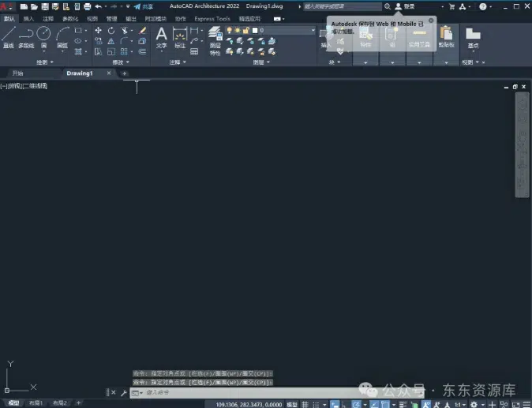Click the 共享 share button
This screenshot has height=408, width=532.
pyautogui.click(x=144, y=6)
